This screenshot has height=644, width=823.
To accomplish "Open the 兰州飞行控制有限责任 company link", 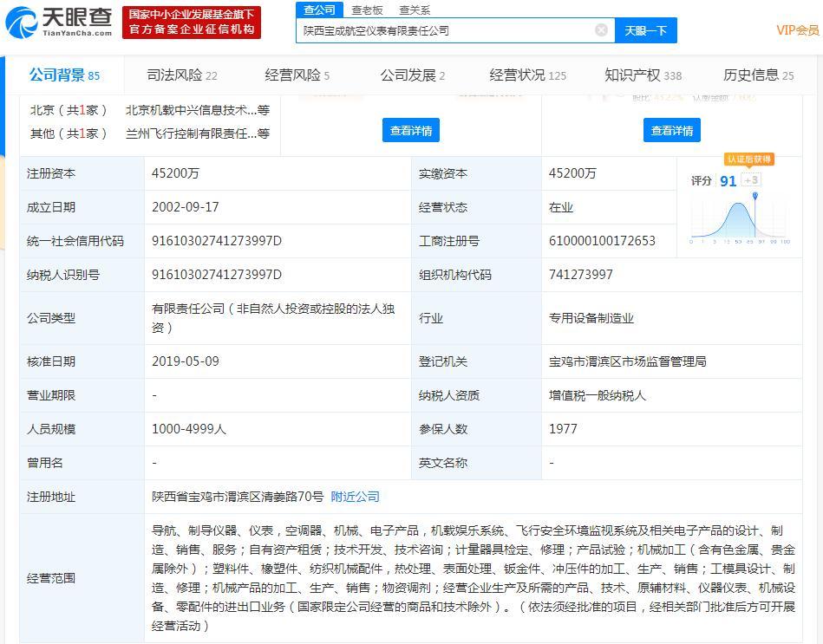I will 191,133.
